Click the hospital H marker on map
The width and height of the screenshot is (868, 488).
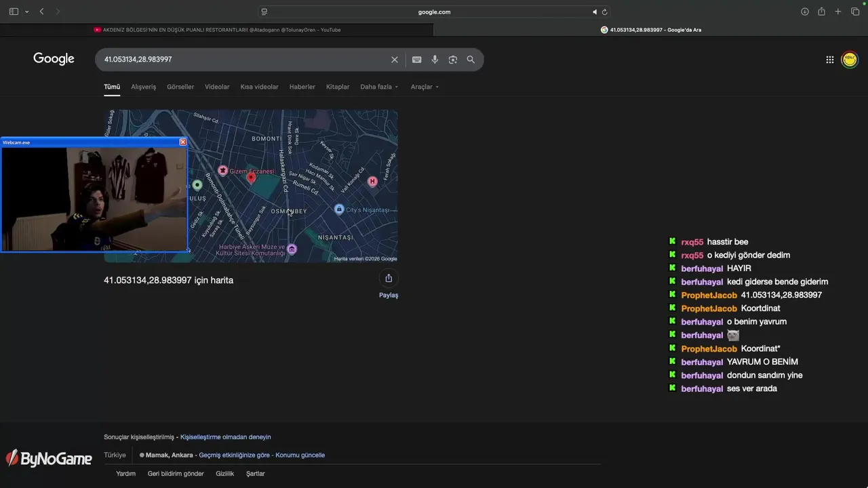(x=372, y=181)
